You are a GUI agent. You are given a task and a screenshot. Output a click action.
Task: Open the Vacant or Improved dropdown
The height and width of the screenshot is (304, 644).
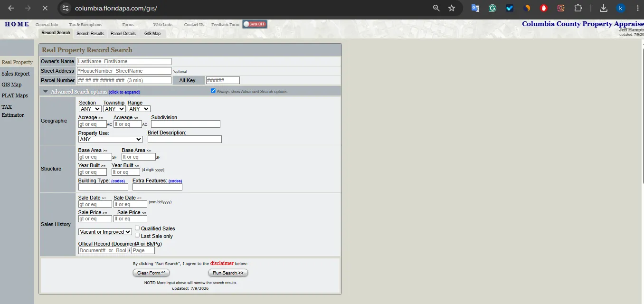click(105, 232)
